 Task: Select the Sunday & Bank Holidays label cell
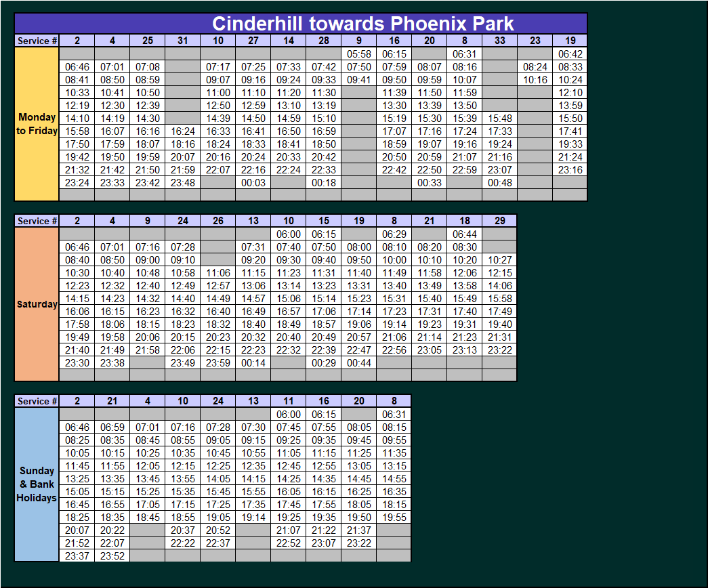[37, 484]
